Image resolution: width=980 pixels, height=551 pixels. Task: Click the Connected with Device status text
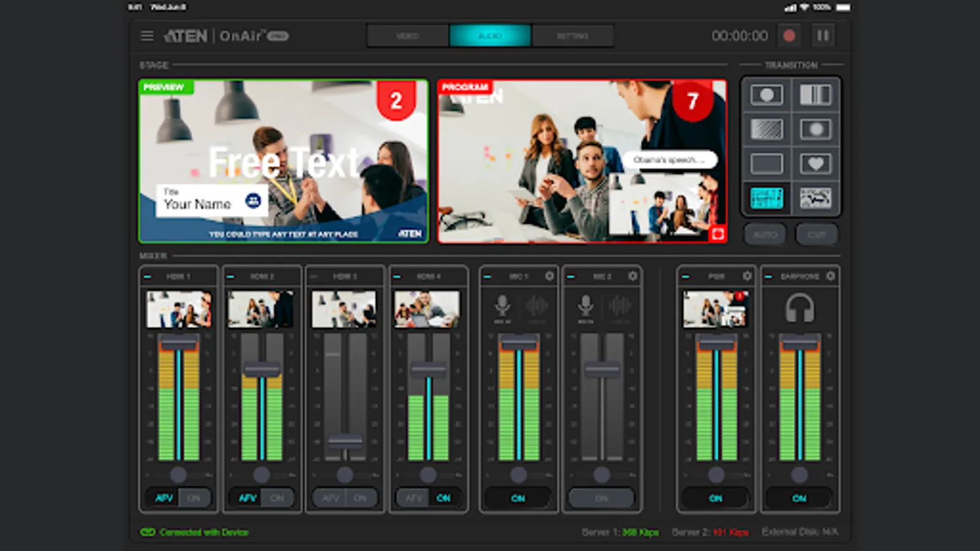click(204, 532)
